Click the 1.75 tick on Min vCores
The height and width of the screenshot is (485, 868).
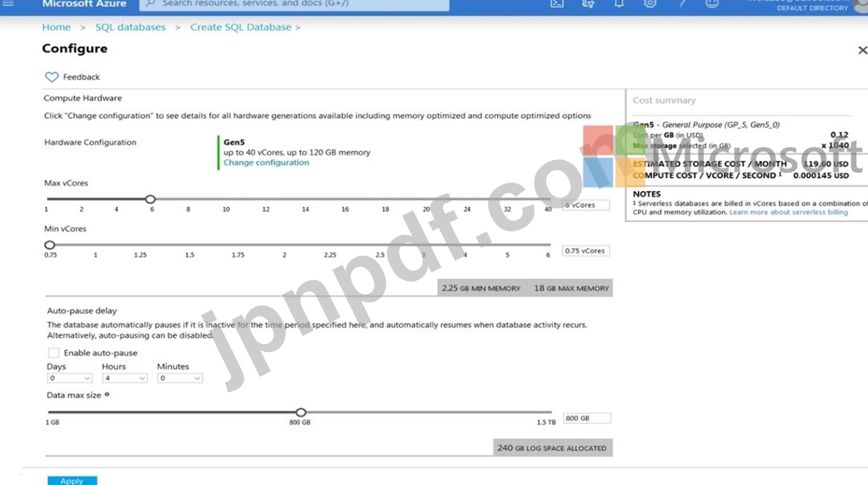[238, 255]
